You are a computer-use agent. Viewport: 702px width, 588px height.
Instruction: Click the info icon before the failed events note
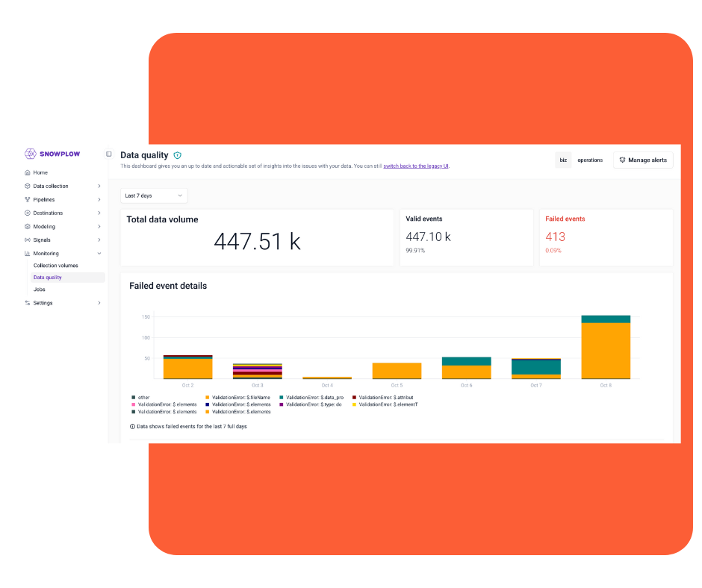(132, 427)
